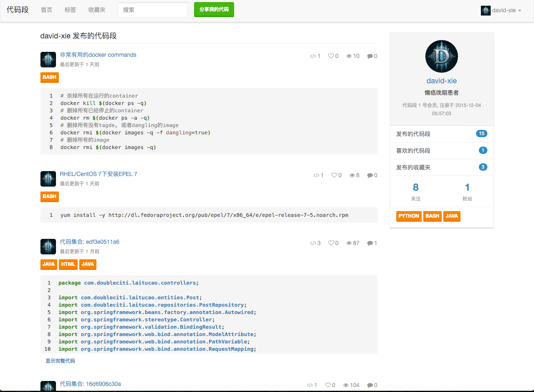Click HTML tag on edf3e0511a6 snippet
Screen dimensions: 534x392
[x=68, y=264]
